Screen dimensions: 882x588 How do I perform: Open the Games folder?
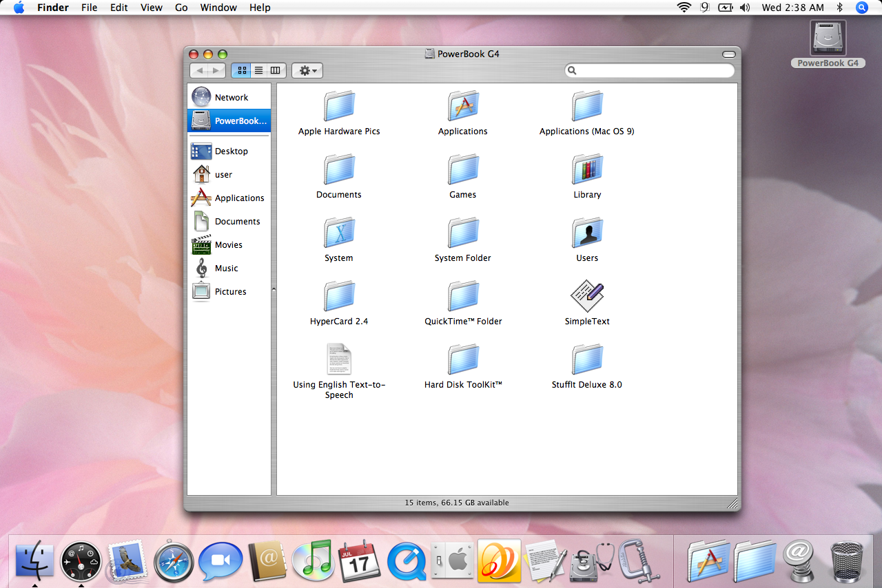tap(463, 169)
